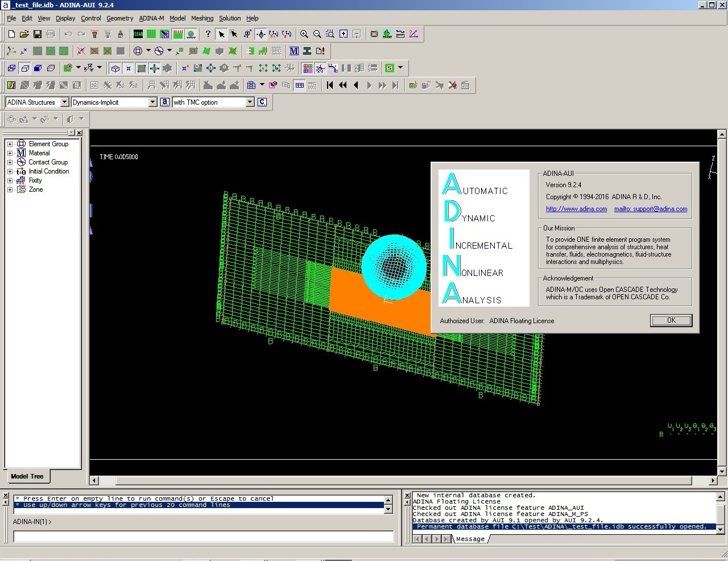Open the ADINA-M menu
This screenshot has width=728, height=561.
(151, 18)
